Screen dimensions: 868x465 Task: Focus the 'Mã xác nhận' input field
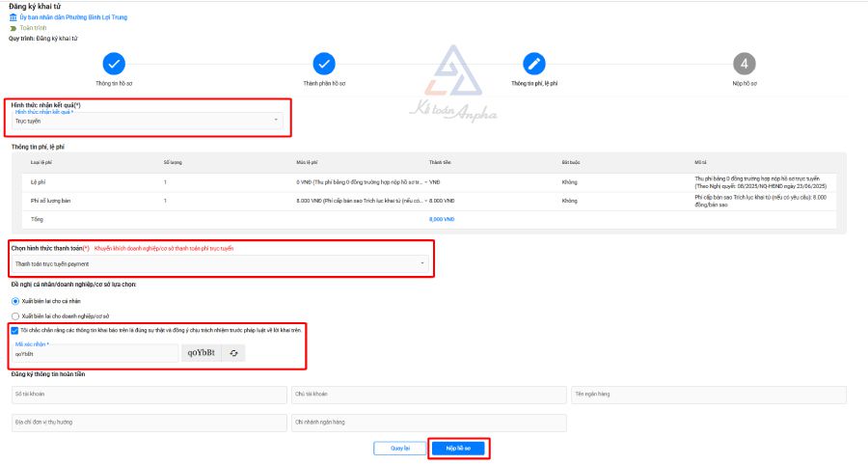(x=95, y=354)
